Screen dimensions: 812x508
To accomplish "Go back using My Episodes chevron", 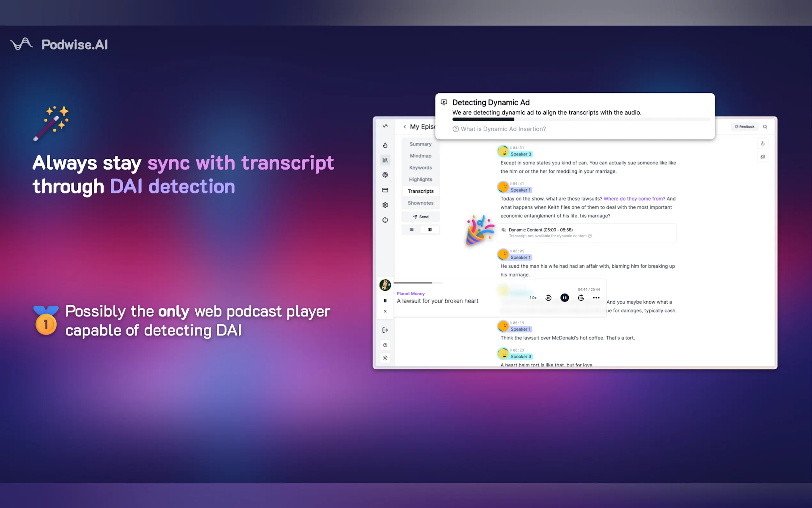I will 405,127.
